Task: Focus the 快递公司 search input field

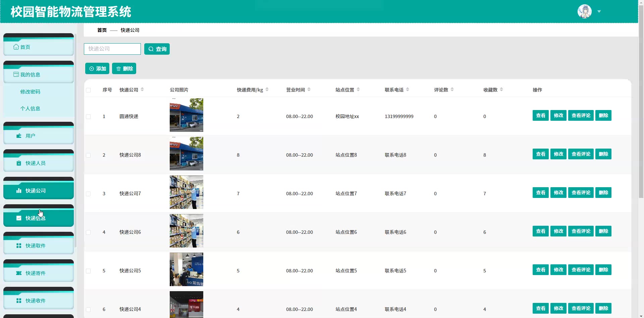Action: point(112,49)
